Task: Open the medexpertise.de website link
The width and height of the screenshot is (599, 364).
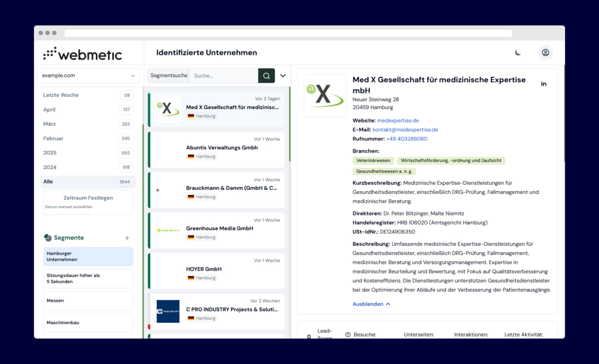Action: pyautogui.click(x=398, y=121)
